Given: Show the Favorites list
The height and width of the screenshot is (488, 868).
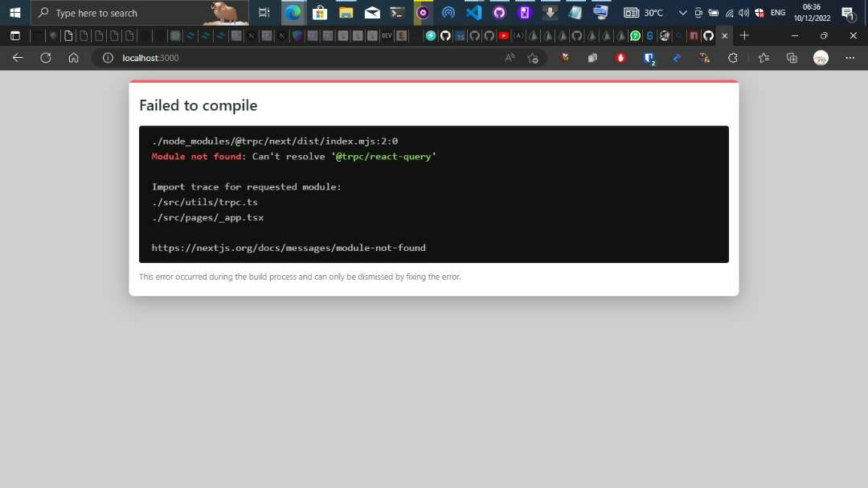Looking at the screenshot, I should (x=764, y=58).
